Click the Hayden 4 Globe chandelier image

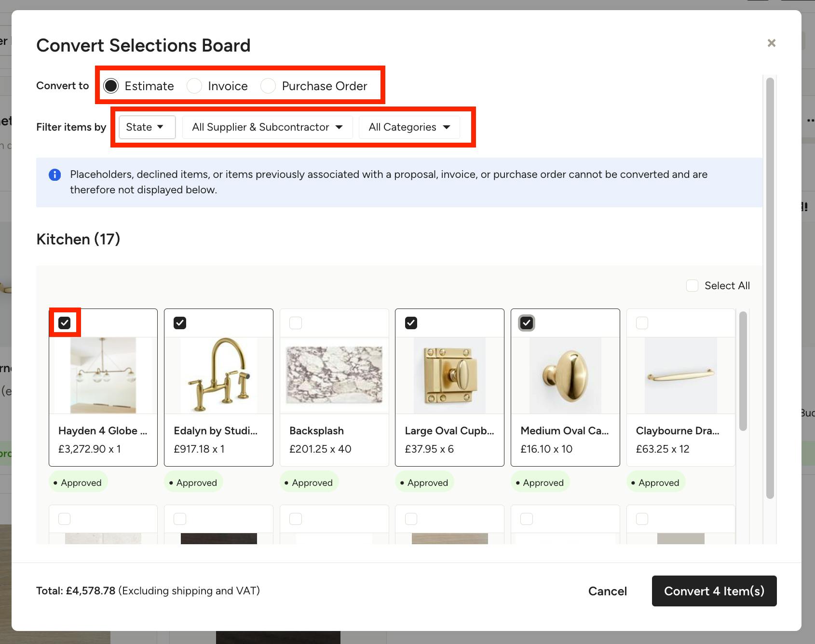pyautogui.click(x=103, y=375)
